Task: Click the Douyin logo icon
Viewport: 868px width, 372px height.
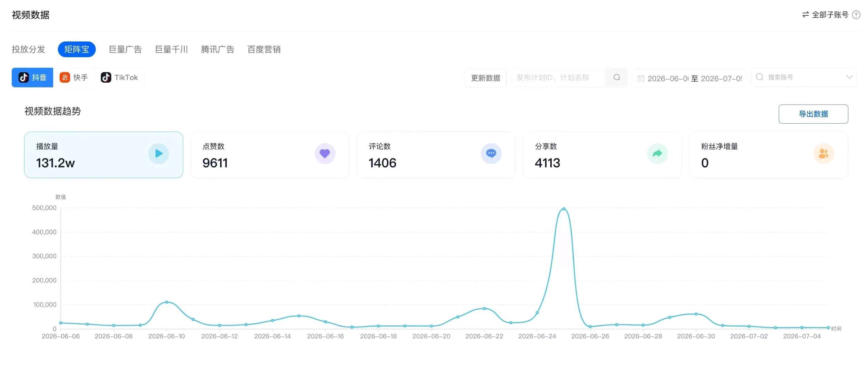Action: pos(23,77)
